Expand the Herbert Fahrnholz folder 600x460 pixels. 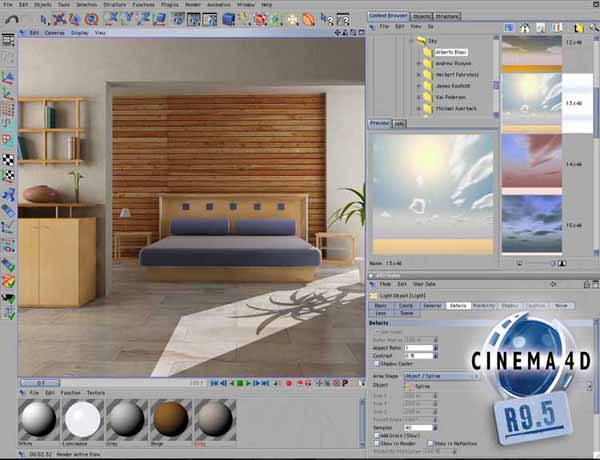click(x=419, y=75)
